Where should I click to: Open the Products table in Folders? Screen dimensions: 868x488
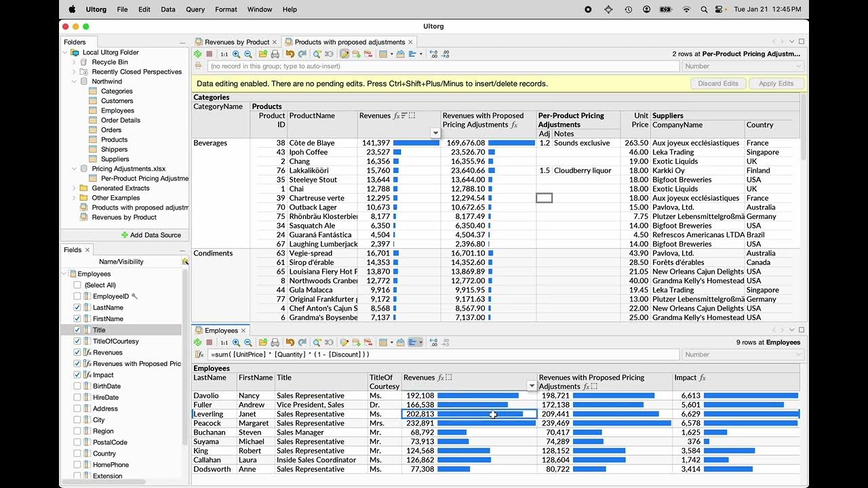coord(114,140)
